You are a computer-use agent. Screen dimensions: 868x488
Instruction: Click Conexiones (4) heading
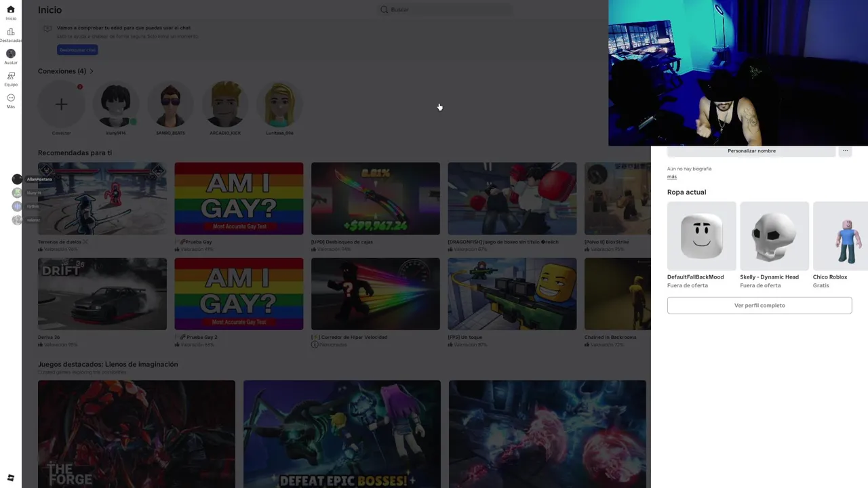pyautogui.click(x=62, y=71)
